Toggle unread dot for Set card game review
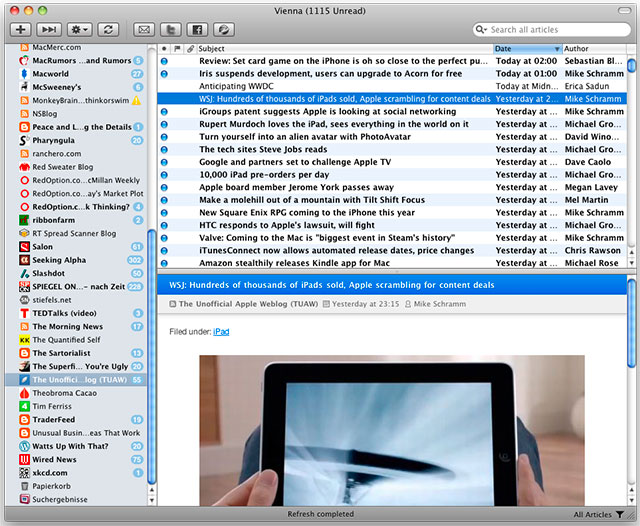 [164, 61]
